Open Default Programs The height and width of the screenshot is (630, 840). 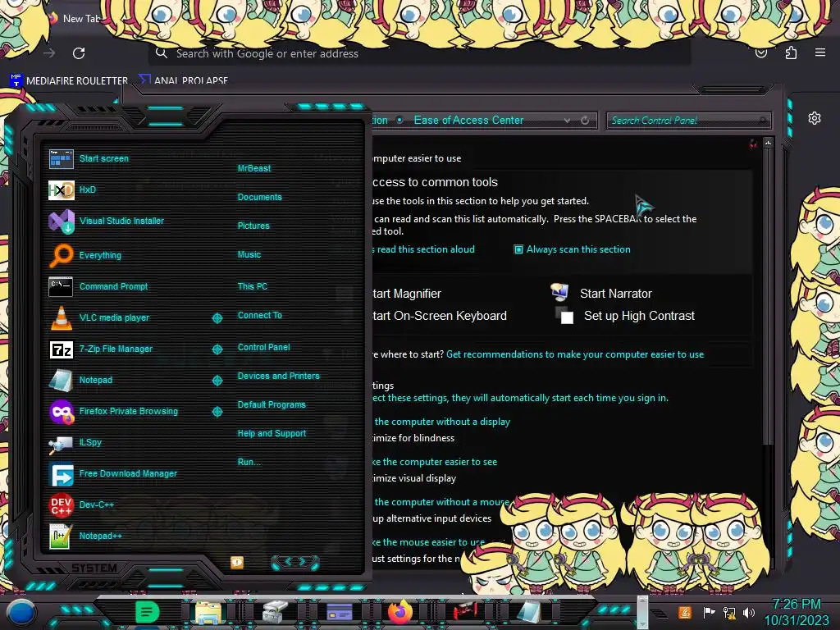(x=271, y=404)
